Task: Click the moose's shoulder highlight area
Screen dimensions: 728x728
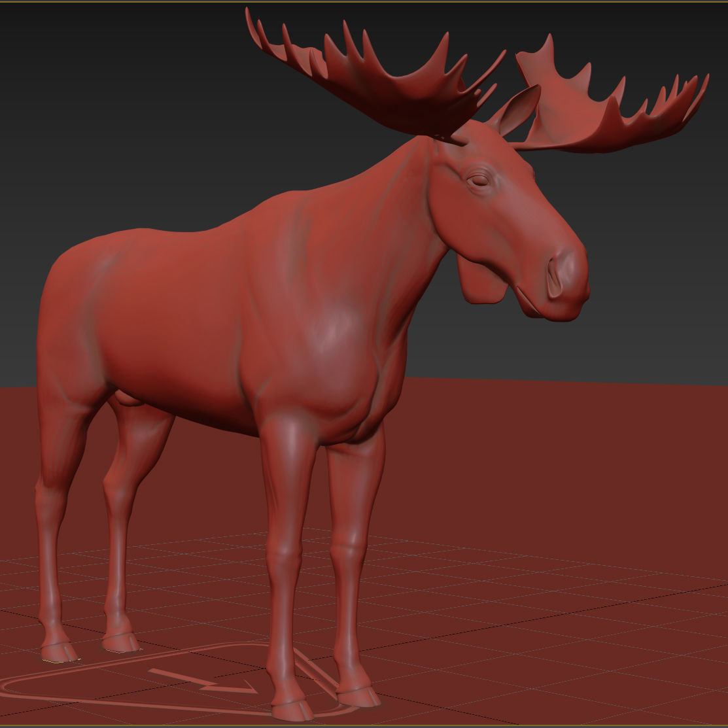Action: point(337,332)
